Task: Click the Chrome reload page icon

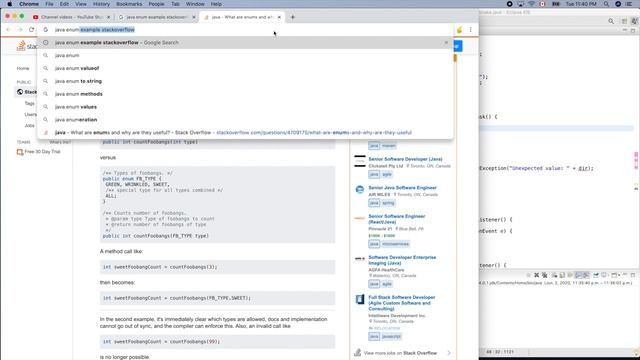Action: pyautogui.click(x=31, y=29)
